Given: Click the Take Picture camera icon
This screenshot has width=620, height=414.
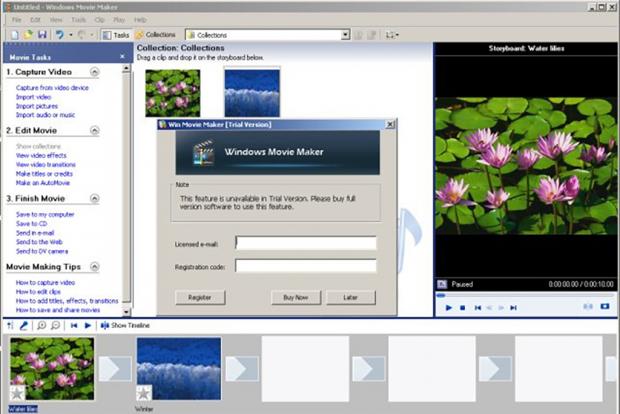Looking at the screenshot, I should pyautogui.click(x=605, y=307).
